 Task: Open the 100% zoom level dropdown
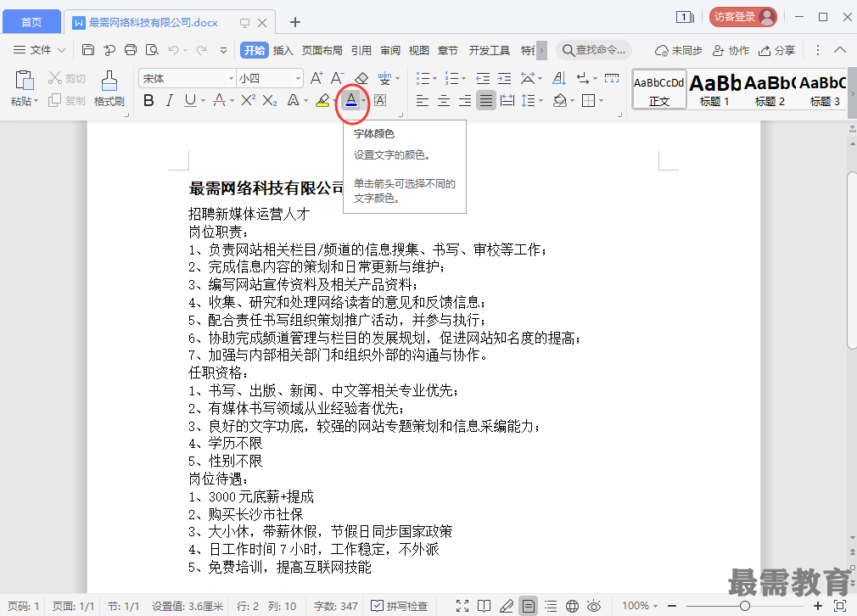coord(640,606)
